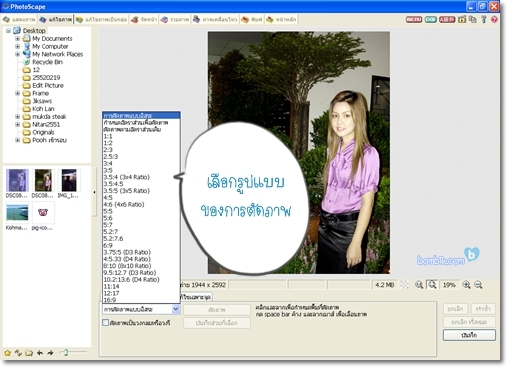Click the zoom out (-) magnifier icon
This screenshot has height=368, width=508.
(x=478, y=285)
